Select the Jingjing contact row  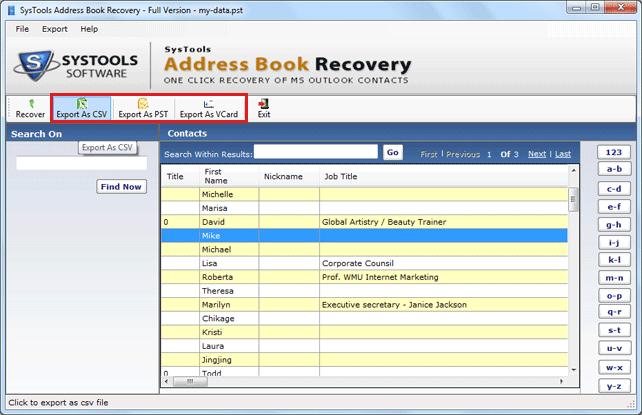tap(364, 360)
